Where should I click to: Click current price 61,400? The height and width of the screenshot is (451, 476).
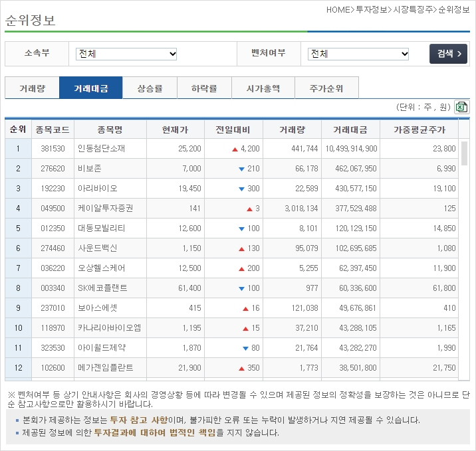[x=189, y=288]
